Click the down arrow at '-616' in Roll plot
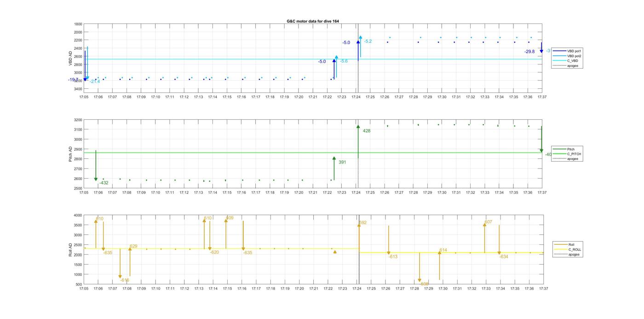The width and height of the screenshot is (644, 319). coord(120,264)
